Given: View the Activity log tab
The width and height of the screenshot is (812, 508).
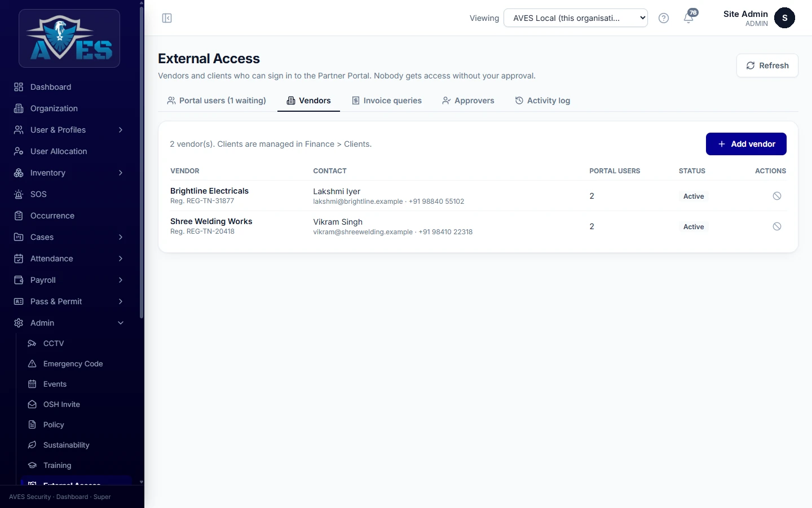Looking at the screenshot, I should click(542, 100).
